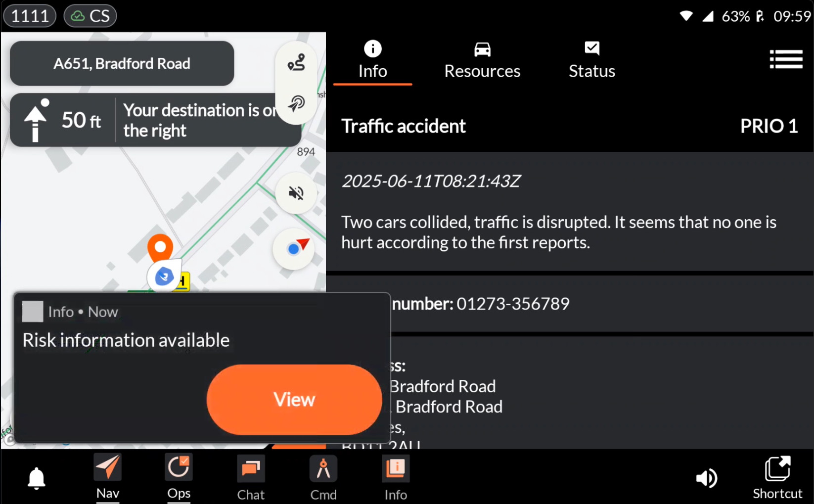Tap the speaker volume icon
This screenshot has height=504, width=814.
tap(706, 478)
